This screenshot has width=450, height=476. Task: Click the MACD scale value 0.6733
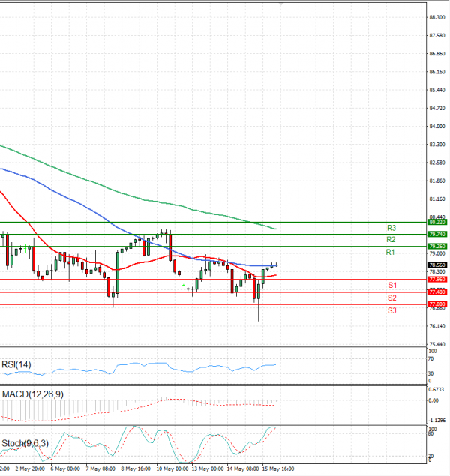tap(436, 389)
